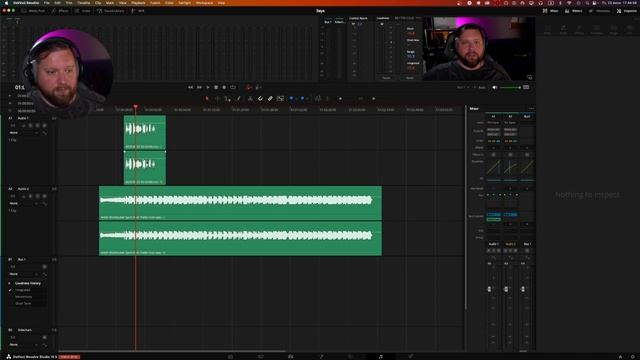Open the Apple menu
The width and height of the screenshot is (640, 360).
(7, 2)
